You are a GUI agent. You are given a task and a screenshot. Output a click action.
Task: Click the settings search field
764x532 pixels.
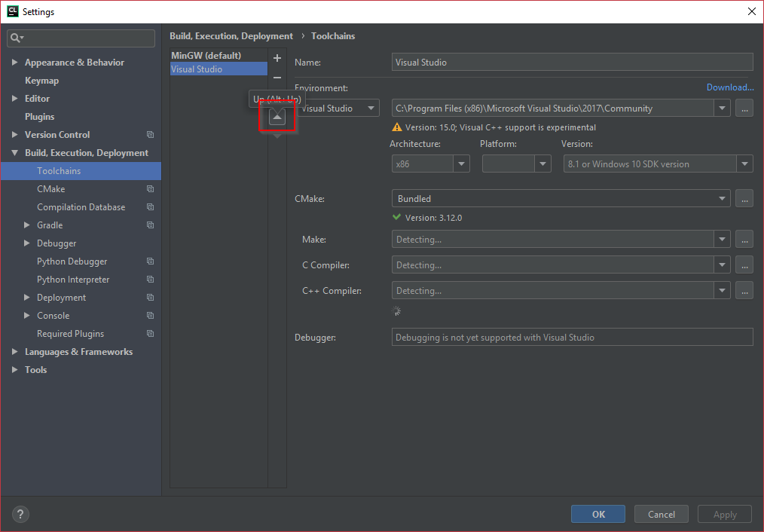click(81, 38)
